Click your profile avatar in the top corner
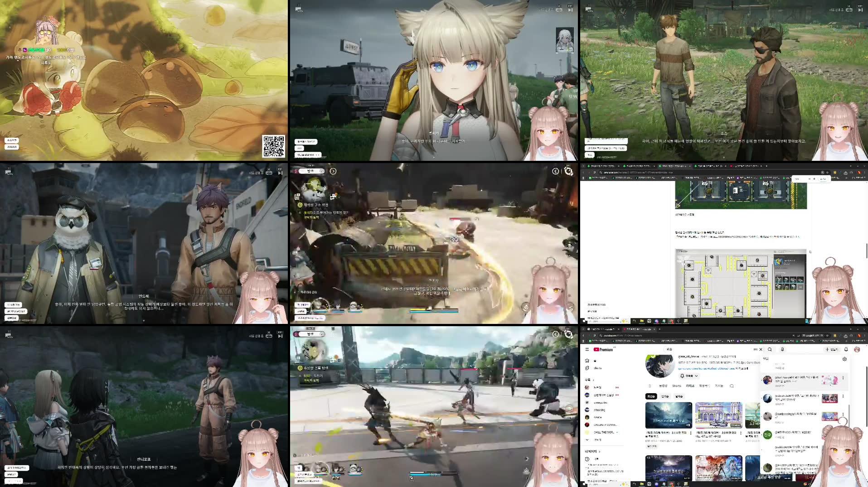This screenshot has height=487, width=868. click(x=857, y=349)
